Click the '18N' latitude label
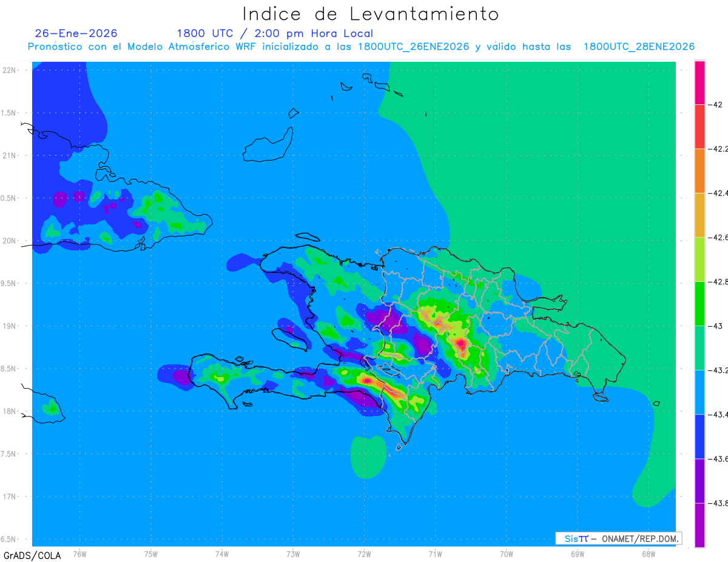 tap(10, 412)
